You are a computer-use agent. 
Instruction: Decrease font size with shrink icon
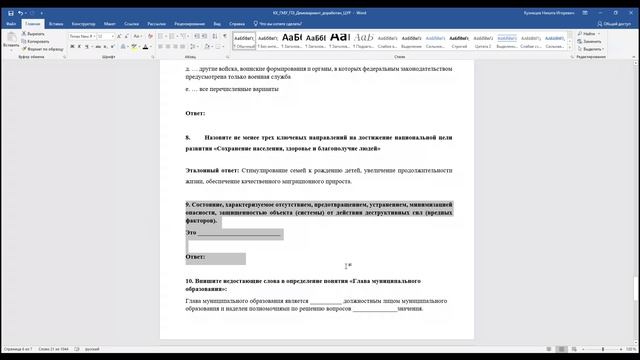(127, 36)
